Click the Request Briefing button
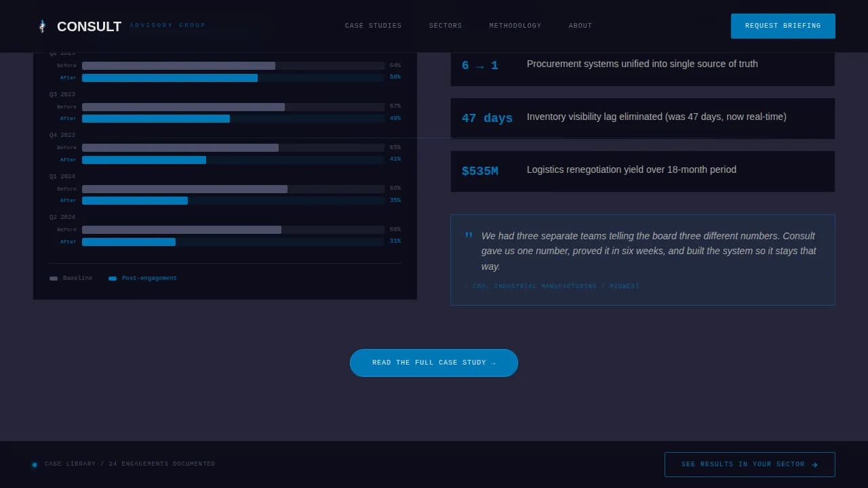This screenshot has height=488, width=868. coord(783,26)
